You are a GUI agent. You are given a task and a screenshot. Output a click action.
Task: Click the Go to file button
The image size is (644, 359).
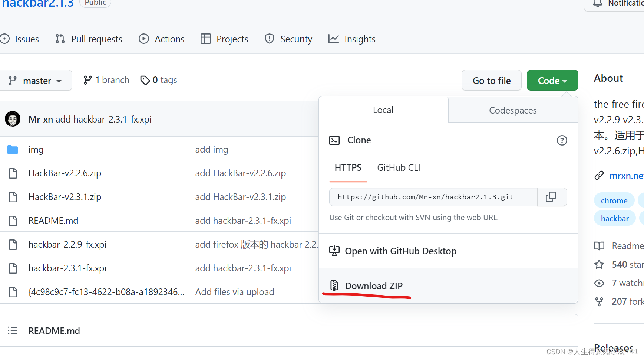pos(491,80)
